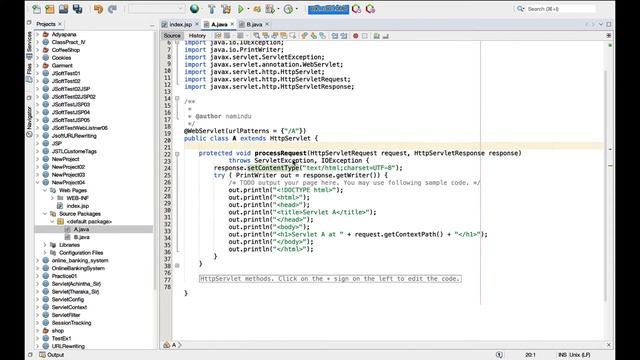Open the Output window icon
Image resolution: width=640 pixels, height=360 pixels.
42,355
